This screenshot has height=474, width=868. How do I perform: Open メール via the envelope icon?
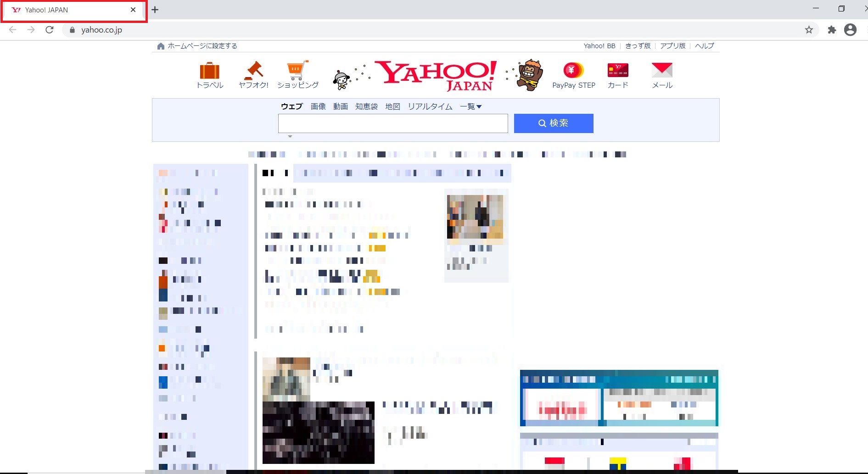661,70
